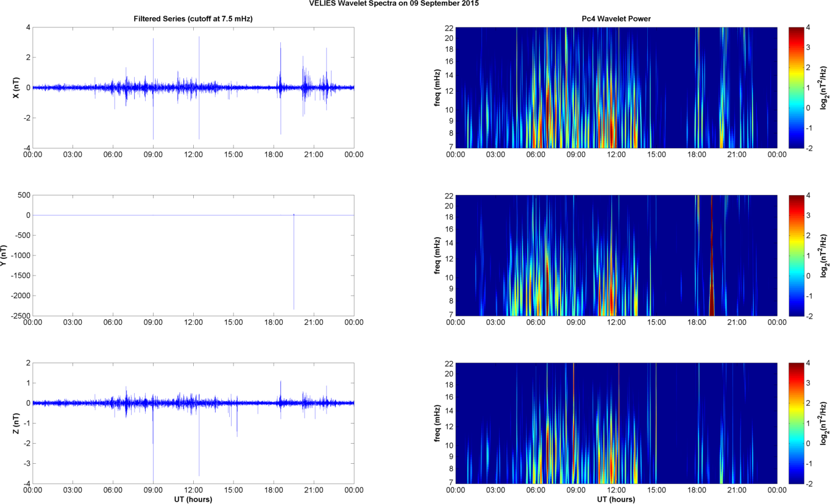Image resolution: width=830 pixels, height=504 pixels.
Task: Click freq (mHz) label of top wavelet plot
Action: (x=438, y=88)
